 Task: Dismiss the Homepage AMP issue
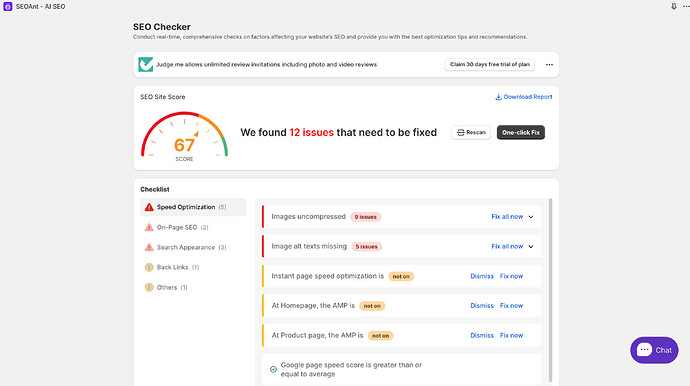[482, 305]
